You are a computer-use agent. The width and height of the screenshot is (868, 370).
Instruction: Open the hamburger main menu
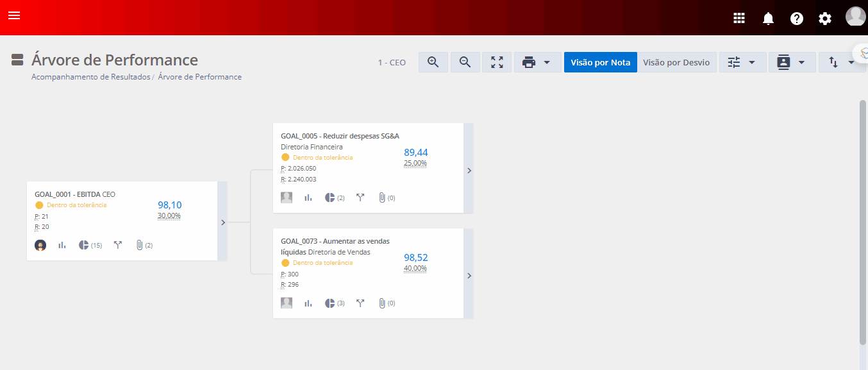[x=14, y=15]
